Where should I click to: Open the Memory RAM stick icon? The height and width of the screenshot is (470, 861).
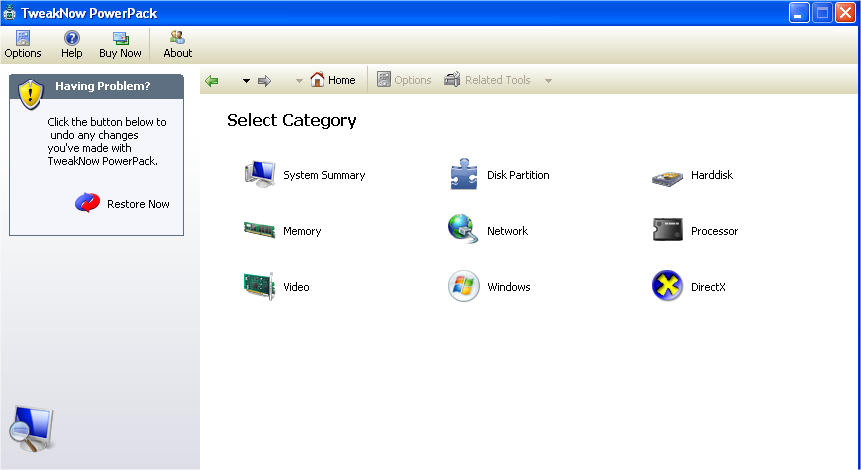pyautogui.click(x=259, y=230)
